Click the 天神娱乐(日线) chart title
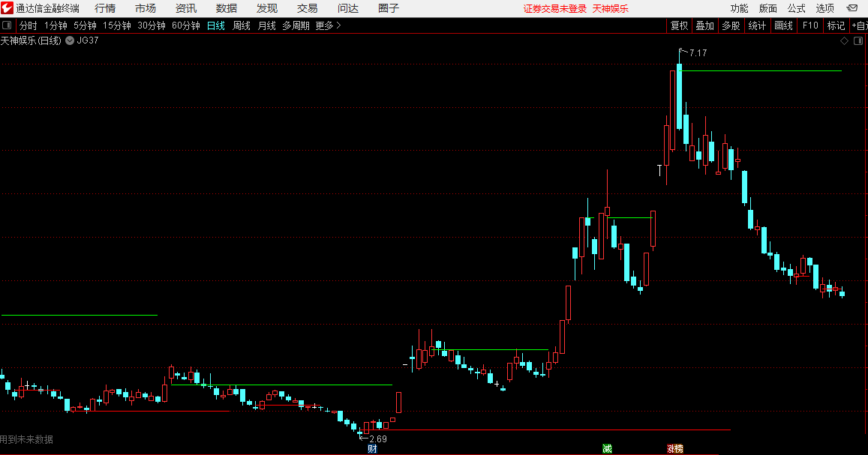The image size is (868, 455). coord(31,40)
